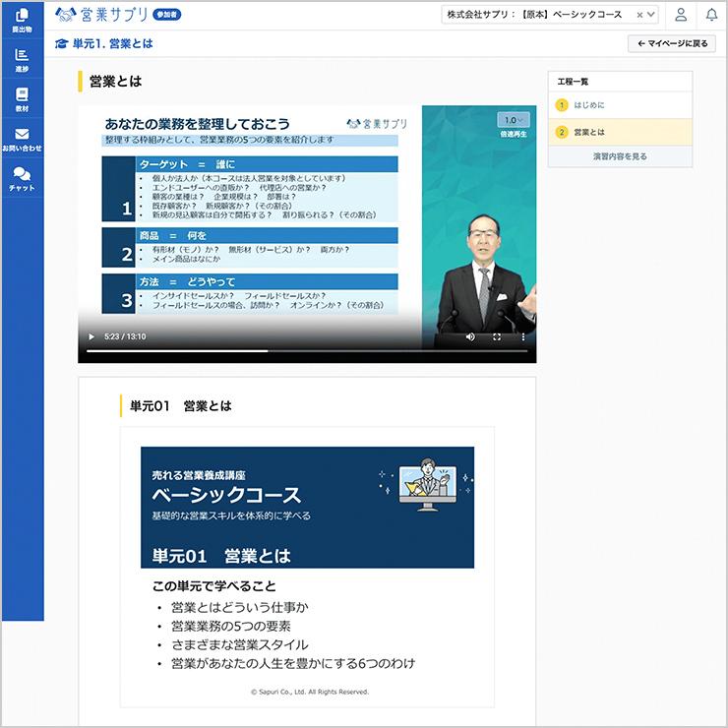Play the lecture video
The height and width of the screenshot is (728, 728).
click(x=91, y=336)
